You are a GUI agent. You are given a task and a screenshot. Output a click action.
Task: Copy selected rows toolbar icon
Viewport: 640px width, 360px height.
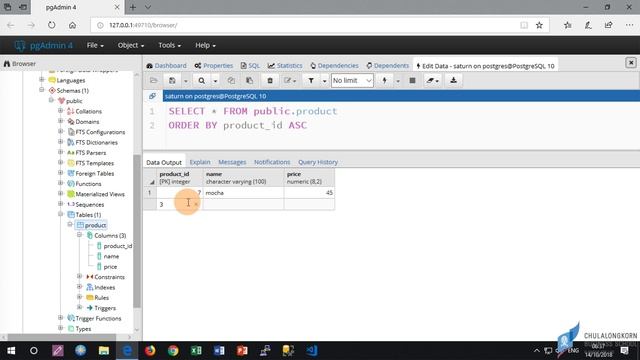pos(231,80)
